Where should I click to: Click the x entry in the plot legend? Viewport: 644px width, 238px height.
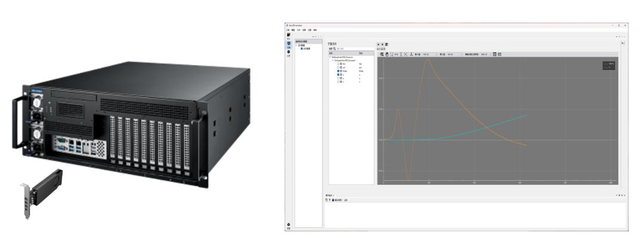tap(607, 67)
